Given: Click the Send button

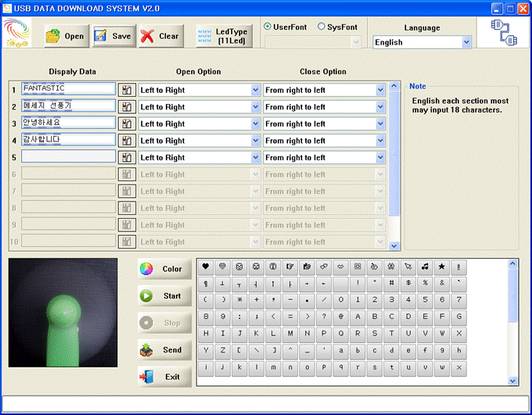Looking at the screenshot, I should click(x=165, y=350).
